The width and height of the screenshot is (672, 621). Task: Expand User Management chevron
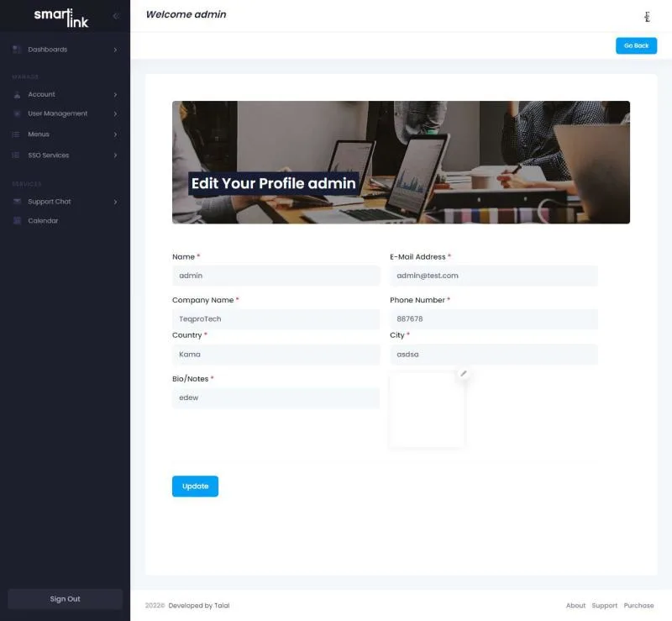115,113
